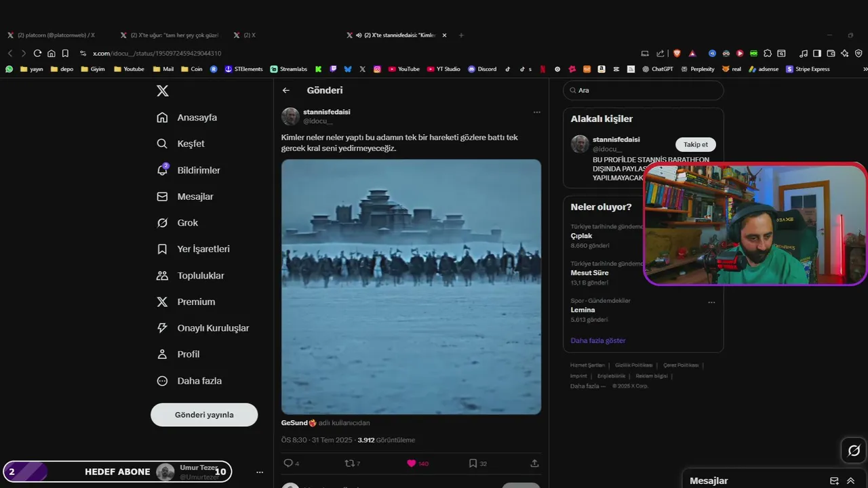Open the YouTube bookmark with red icon
The height and width of the screenshot is (488, 868).
(x=404, y=69)
